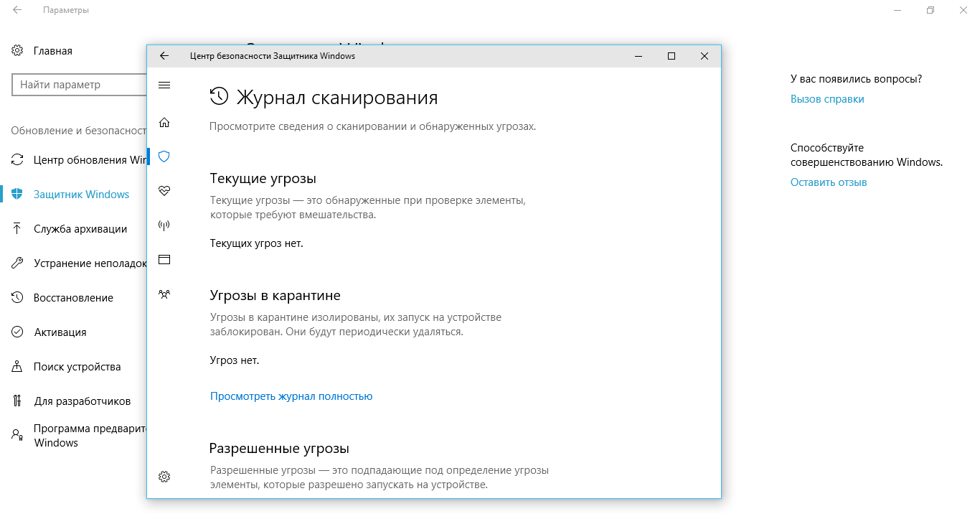Click the Поиск устройства locator icon

pos(17,366)
